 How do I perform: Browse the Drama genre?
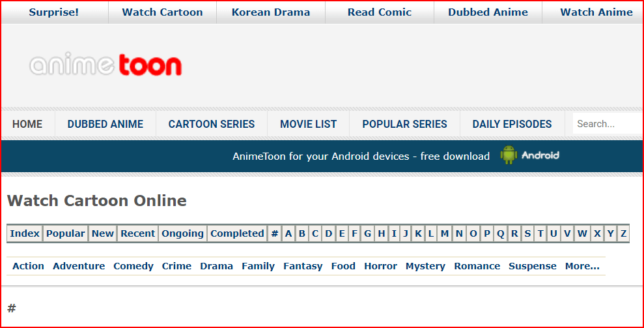[216, 266]
